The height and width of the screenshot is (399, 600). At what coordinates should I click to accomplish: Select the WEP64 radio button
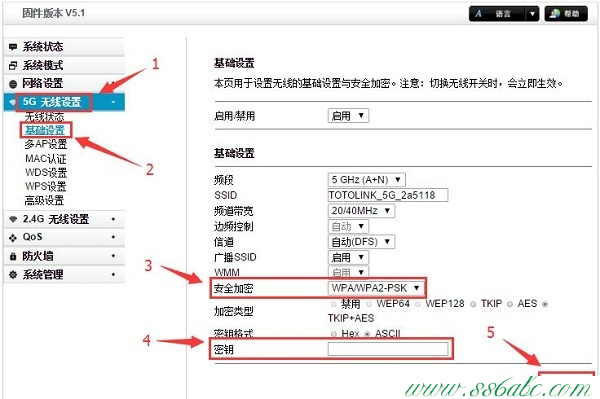pyautogui.click(x=369, y=305)
